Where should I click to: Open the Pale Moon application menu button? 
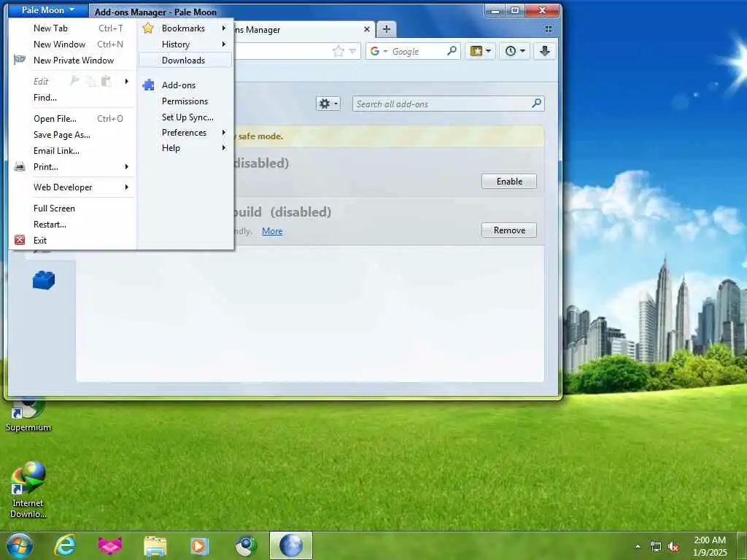pyautogui.click(x=48, y=10)
